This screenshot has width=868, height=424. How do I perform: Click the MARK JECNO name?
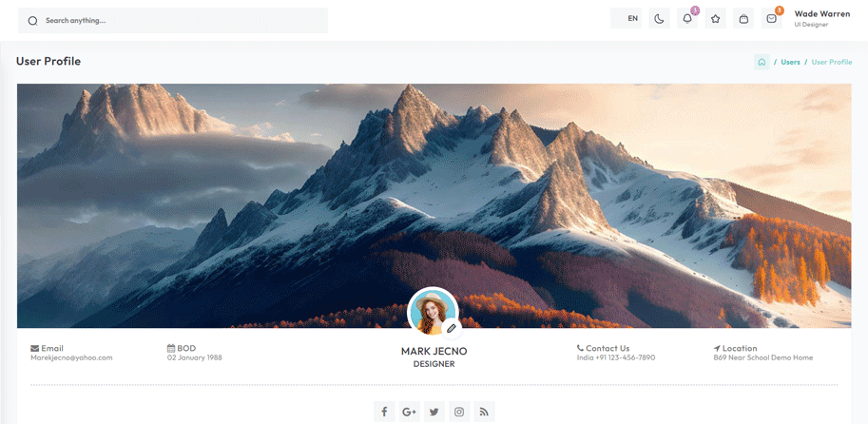pyautogui.click(x=434, y=352)
